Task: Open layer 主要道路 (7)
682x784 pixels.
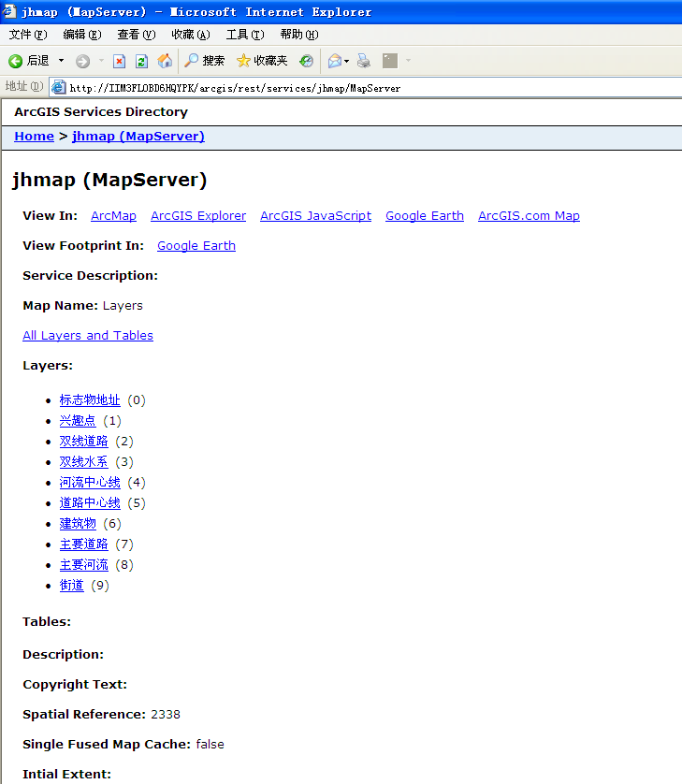Action: [x=84, y=544]
